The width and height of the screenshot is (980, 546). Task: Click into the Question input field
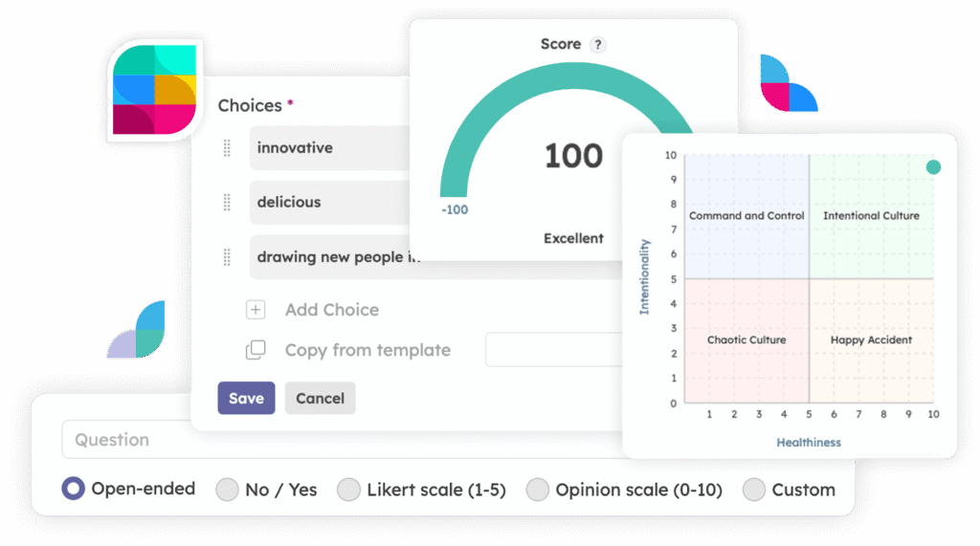pos(343,440)
